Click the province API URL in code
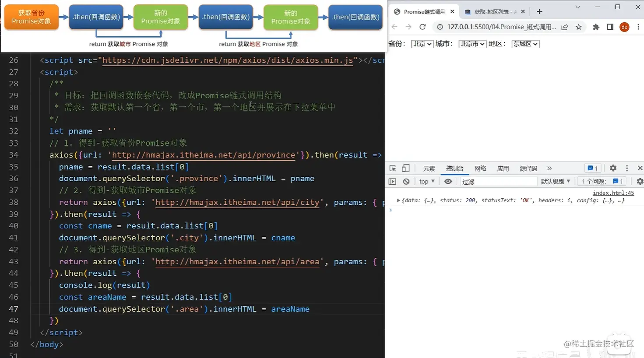The width and height of the screenshot is (644, 358). [x=204, y=155]
